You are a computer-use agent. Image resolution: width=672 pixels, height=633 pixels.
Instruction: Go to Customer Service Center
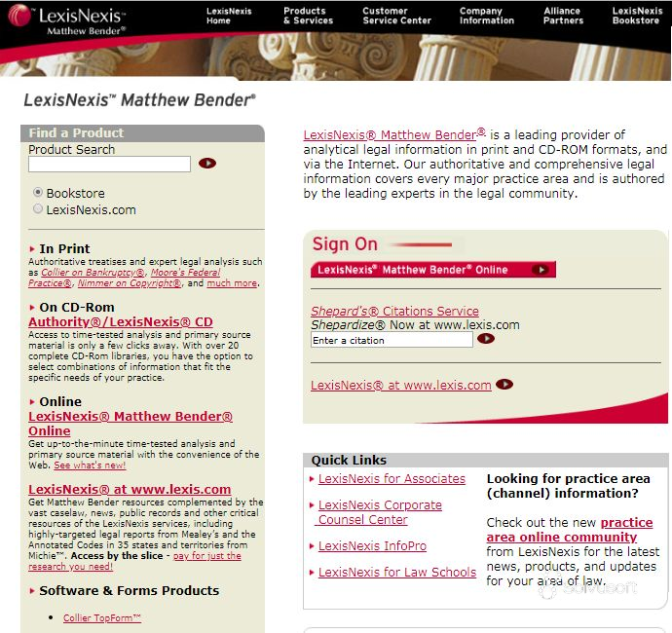[396, 16]
